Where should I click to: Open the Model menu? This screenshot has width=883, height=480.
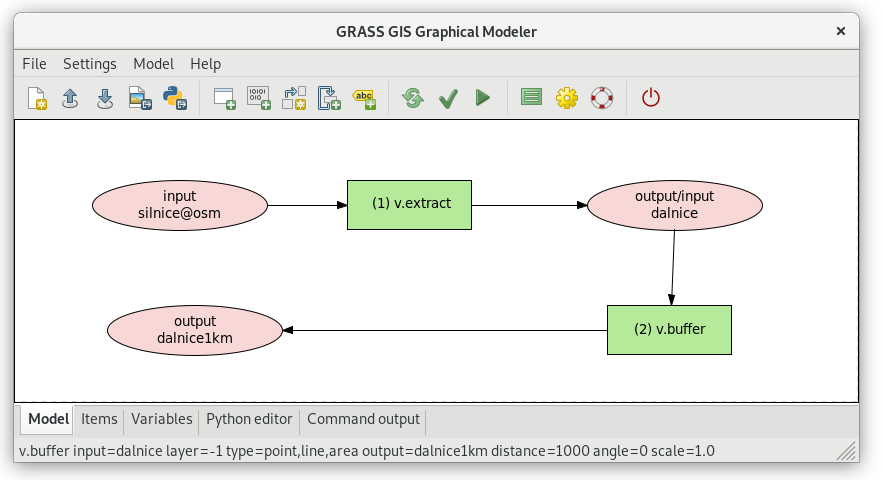[x=153, y=64]
